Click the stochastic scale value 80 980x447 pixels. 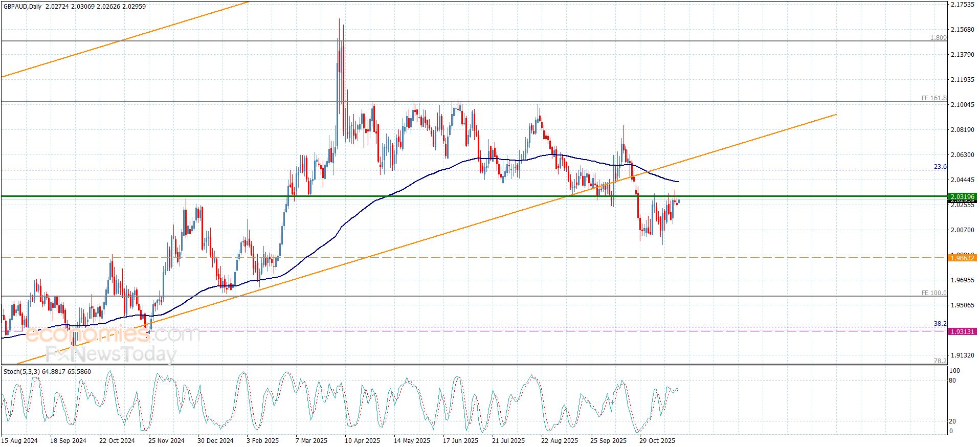coord(952,381)
